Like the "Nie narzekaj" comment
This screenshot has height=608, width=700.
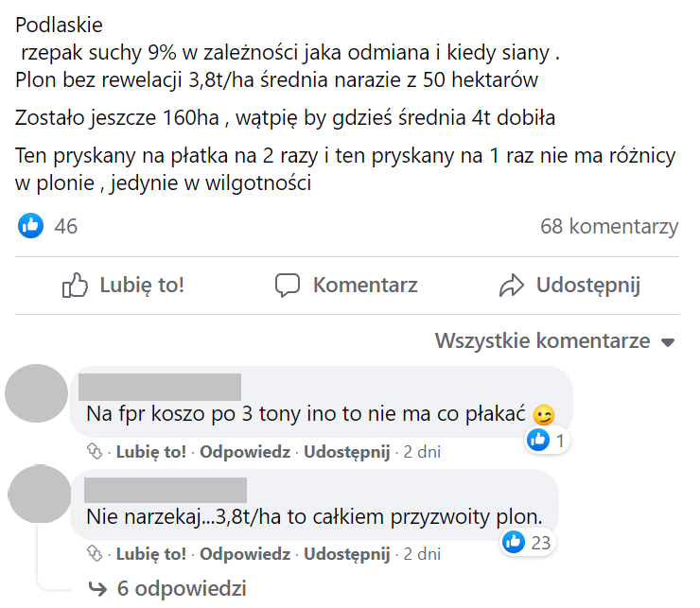(151, 553)
